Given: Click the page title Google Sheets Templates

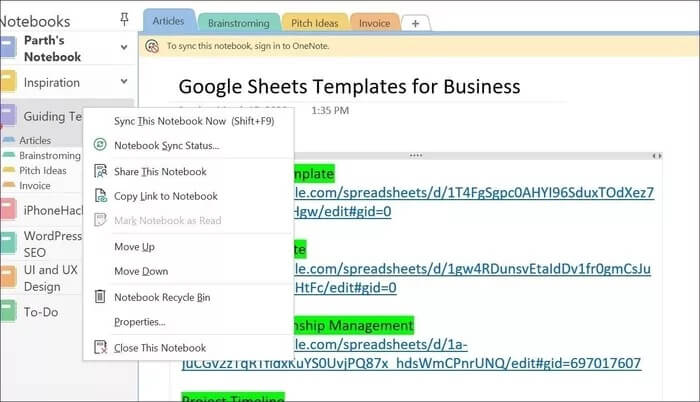Looking at the screenshot, I should pos(349,86).
